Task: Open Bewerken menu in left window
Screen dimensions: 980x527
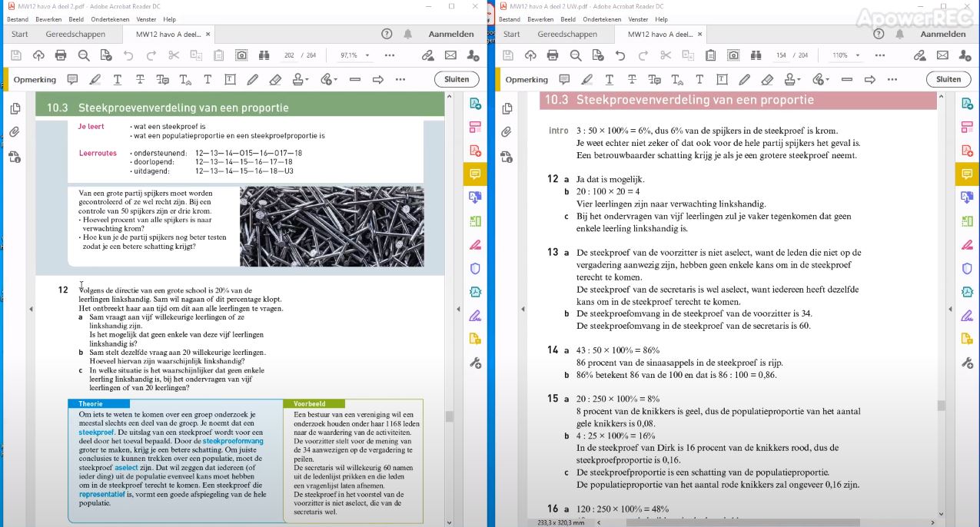Action: 48,19
